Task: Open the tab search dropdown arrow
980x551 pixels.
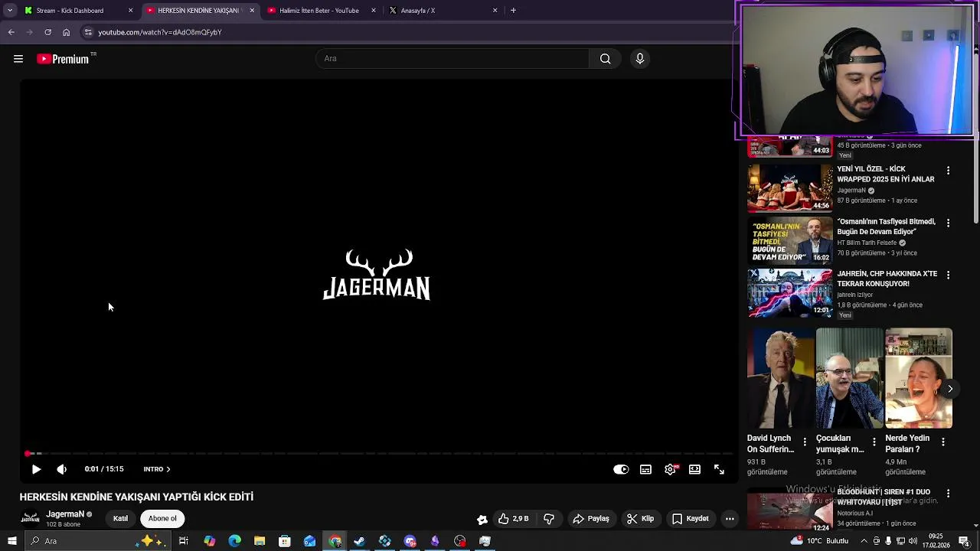Action: click(x=10, y=11)
